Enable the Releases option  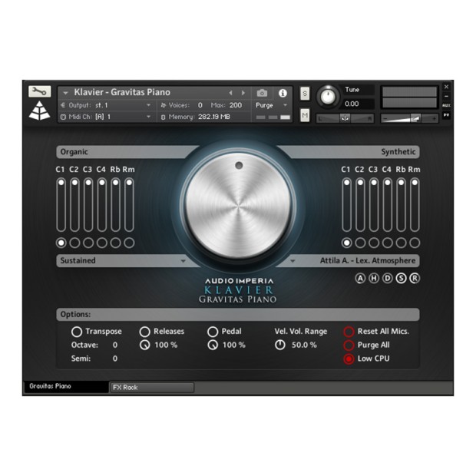(144, 332)
